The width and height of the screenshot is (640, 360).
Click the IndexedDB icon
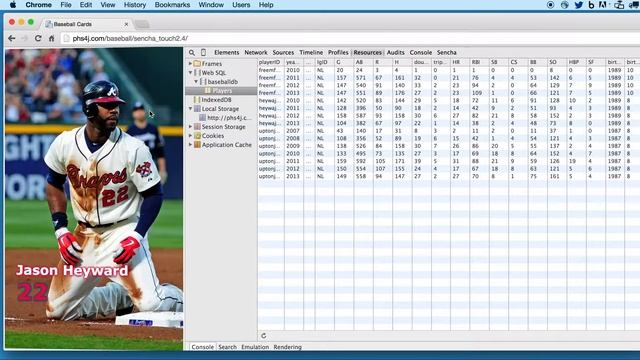pyautogui.click(x=197, y=100)
